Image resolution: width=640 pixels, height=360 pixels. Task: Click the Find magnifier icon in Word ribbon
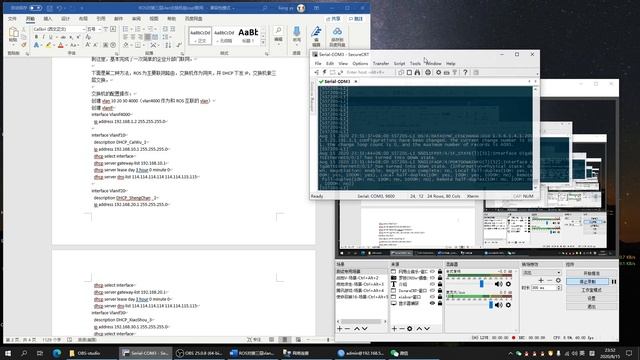(278, 31)
